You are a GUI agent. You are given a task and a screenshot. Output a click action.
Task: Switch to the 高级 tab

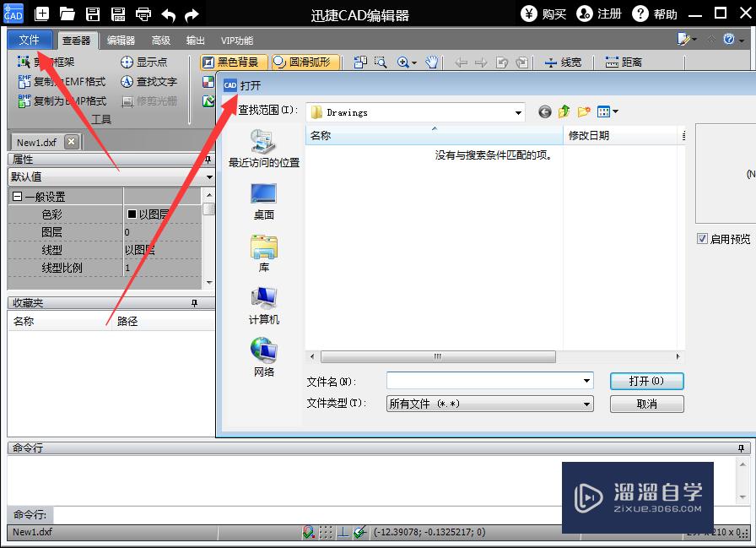pos(161,41)
